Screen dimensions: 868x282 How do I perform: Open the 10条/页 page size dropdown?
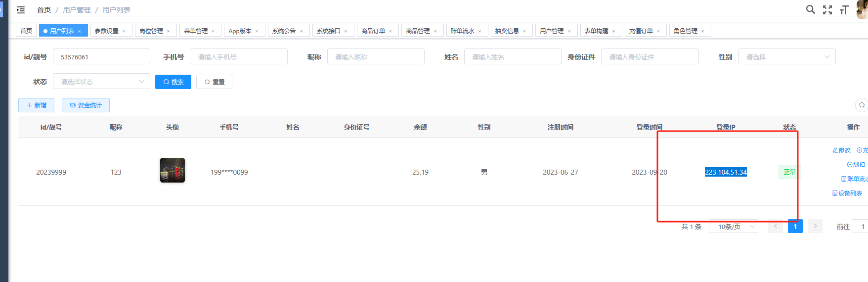(x=733, y=227)
